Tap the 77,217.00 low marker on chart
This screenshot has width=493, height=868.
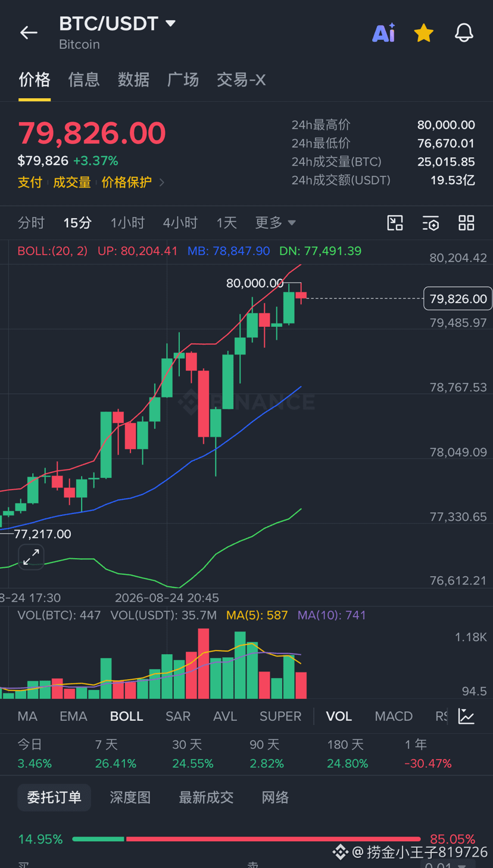[x=42, y=534]
